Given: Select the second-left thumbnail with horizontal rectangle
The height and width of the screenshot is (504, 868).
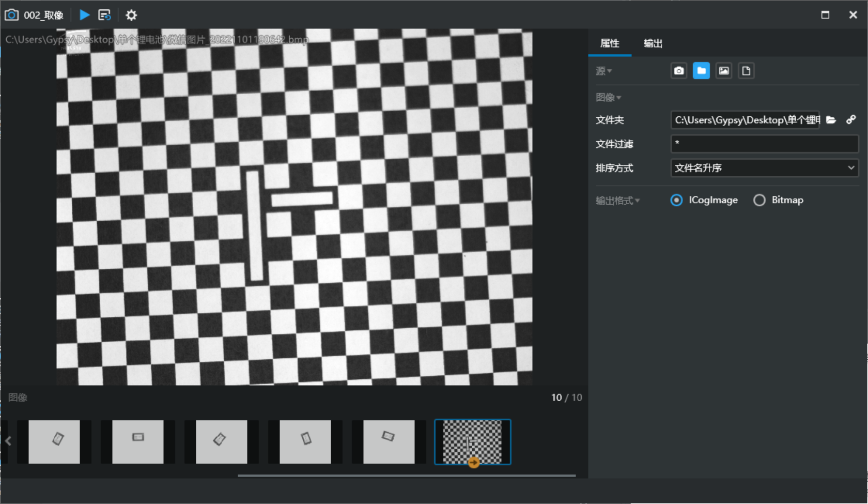Looking at the screenshot, I should pos(138,442).
